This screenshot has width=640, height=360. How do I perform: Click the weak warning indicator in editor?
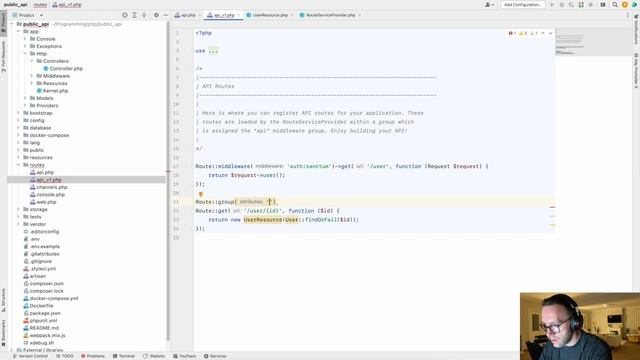point(534,33)
